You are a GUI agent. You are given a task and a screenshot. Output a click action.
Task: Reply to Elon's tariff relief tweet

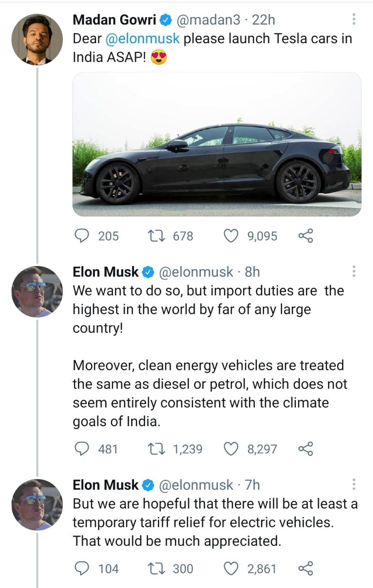click(x=82, y=569)
